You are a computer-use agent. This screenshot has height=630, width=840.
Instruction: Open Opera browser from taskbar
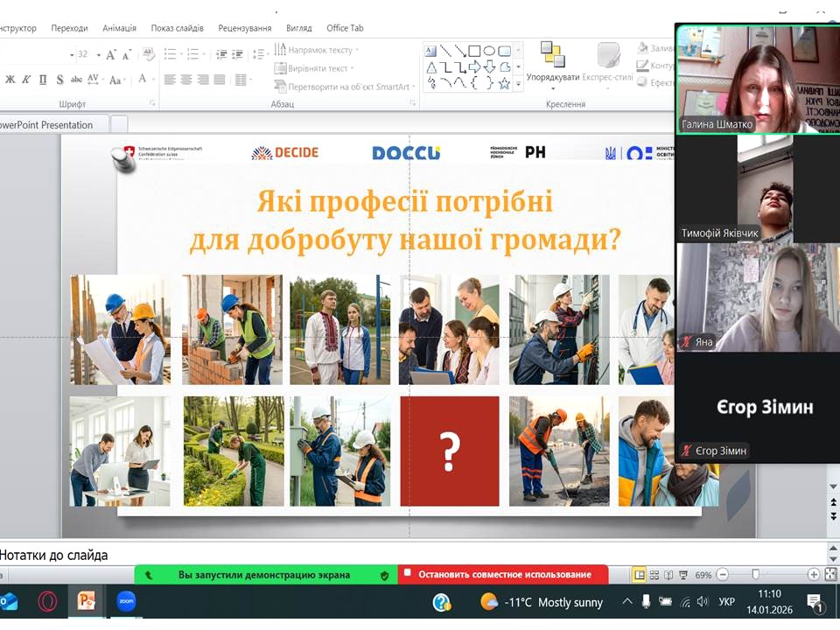point(47,601)
